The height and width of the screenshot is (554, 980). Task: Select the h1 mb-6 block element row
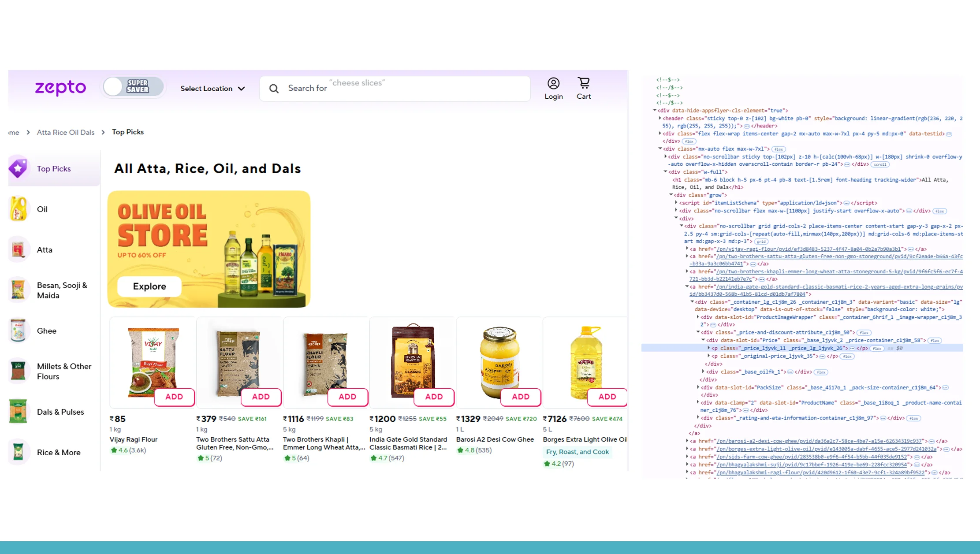coord(810,183)
